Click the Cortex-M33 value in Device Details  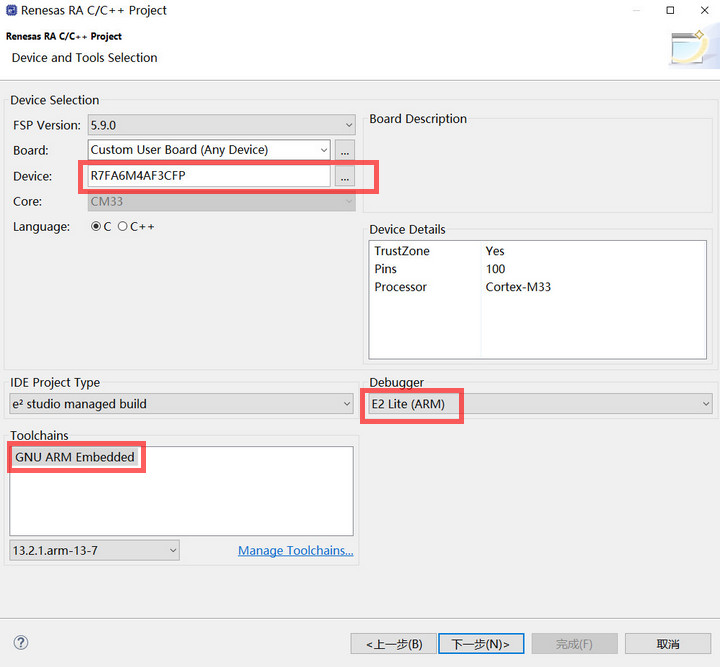pyautogui.click(x=518, y=287)
